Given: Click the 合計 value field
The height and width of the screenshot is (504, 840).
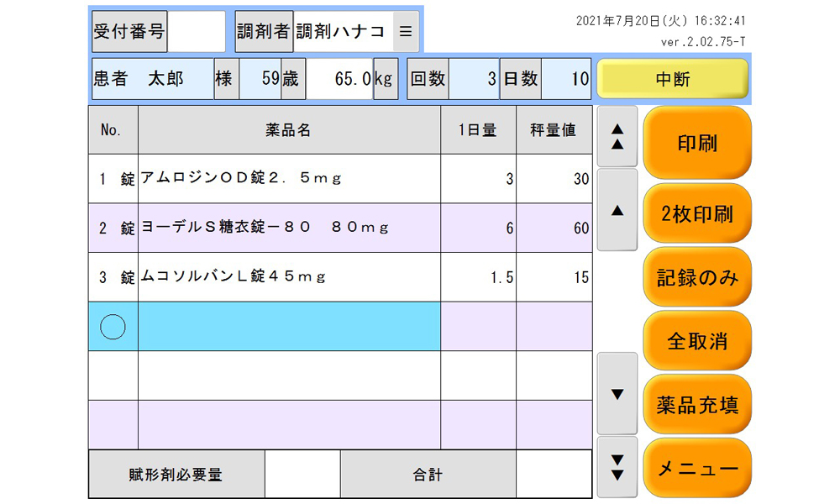Looking at the screenshot, I should click(x=554, y=474).
